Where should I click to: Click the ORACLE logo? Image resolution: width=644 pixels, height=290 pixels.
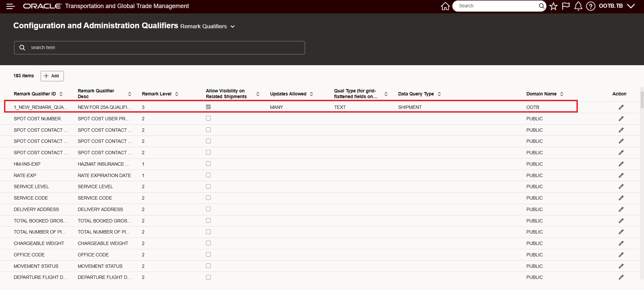click(42, 6)
